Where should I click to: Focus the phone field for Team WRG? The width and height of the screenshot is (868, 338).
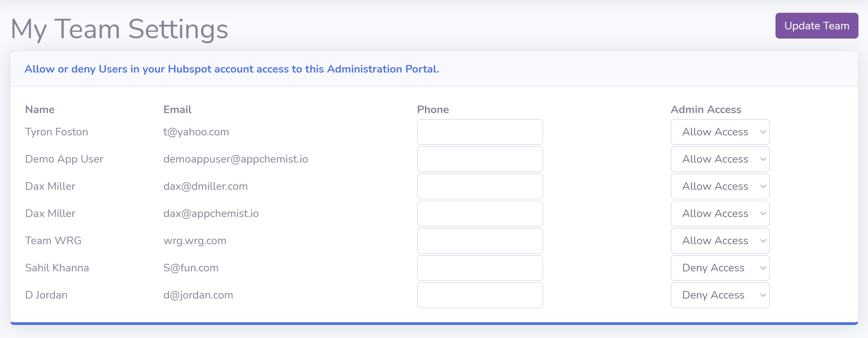pyautogui.click(x=480, y=241)
